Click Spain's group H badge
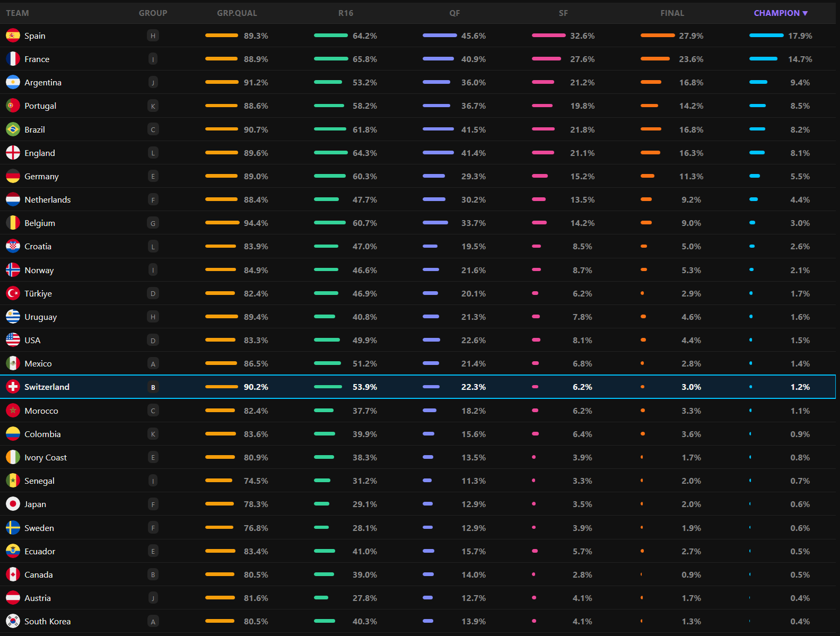 coord(153,36)
